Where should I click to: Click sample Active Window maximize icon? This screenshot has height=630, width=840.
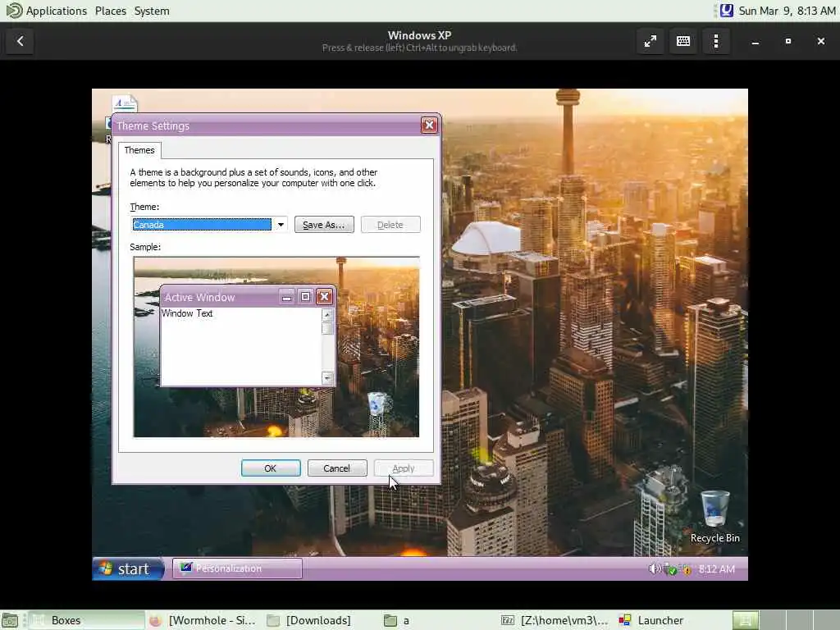pyautogui.click(x=305, y=297)
